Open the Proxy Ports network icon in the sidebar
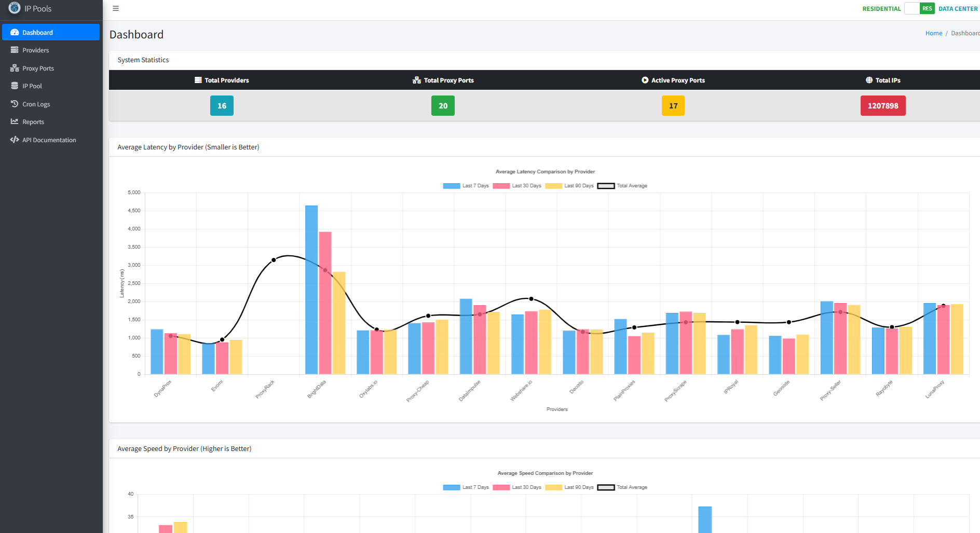This screenshot has width=980, height=533. (15, 68)
